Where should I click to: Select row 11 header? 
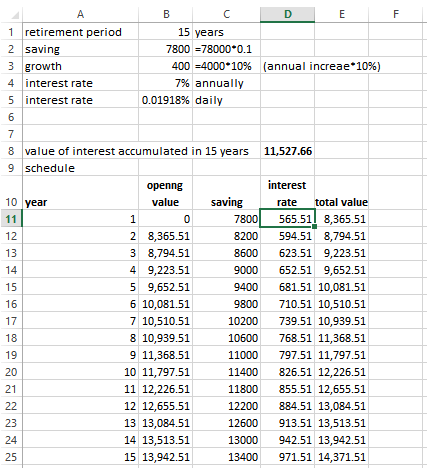point(11,219)
